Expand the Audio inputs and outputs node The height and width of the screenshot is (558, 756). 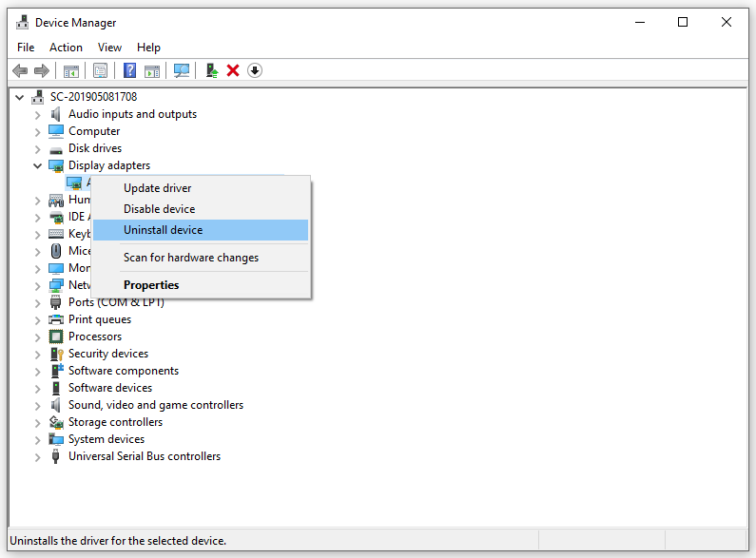[x=38, y=114]
